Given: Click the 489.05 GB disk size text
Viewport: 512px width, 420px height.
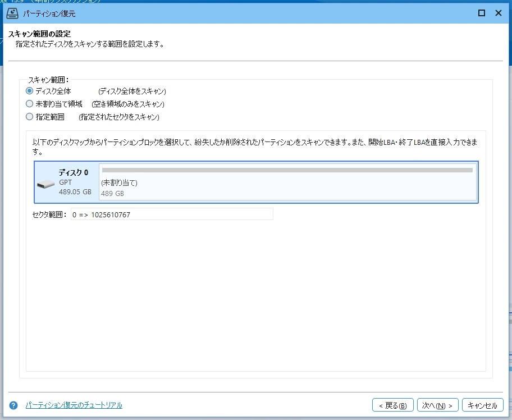Looking at the screenshot, I should coord(75,191).
